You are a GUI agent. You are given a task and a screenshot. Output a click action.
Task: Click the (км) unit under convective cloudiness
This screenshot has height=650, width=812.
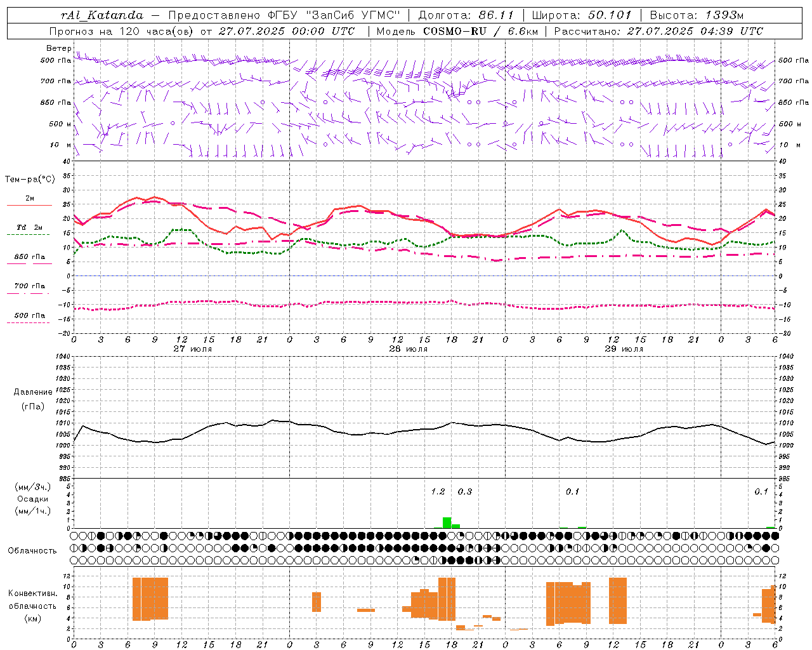pos(33,618)
